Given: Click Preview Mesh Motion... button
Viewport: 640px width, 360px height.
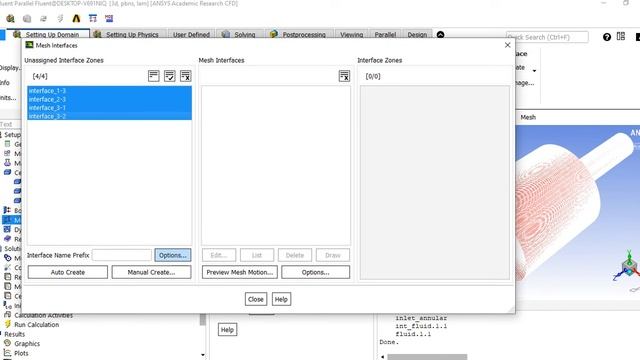Looking at the screenshot, I should pos(240,272).
